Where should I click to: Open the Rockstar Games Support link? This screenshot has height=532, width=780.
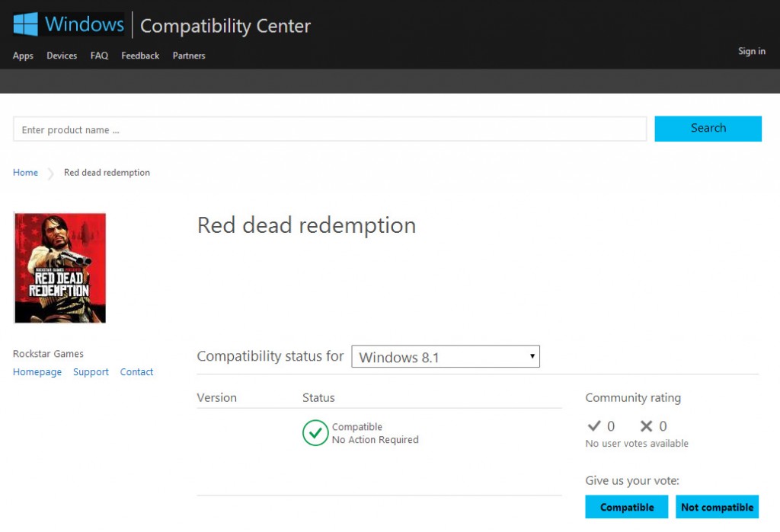pos(91,372)
